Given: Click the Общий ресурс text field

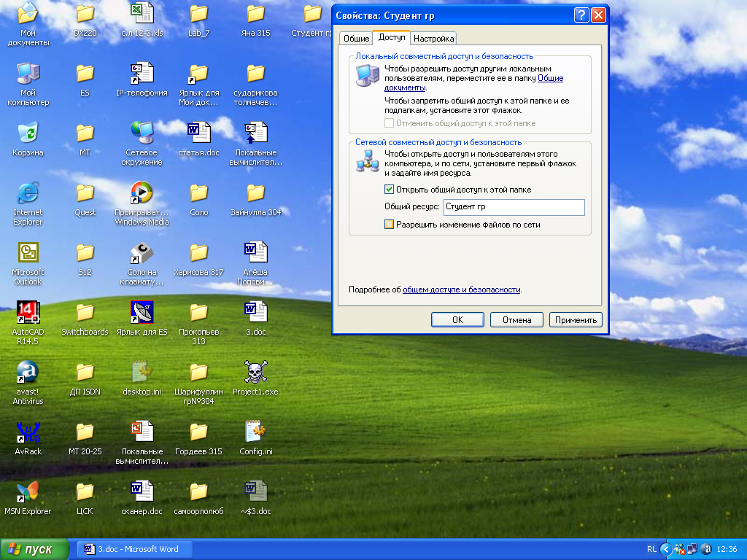Looking at the screenshot, I should [x=514, y=207].
